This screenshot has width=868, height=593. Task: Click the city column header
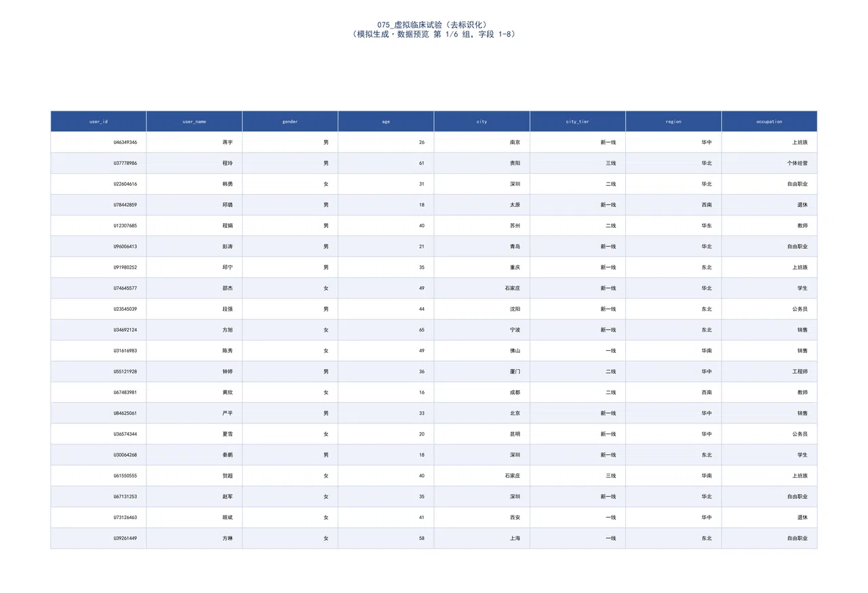482,121
